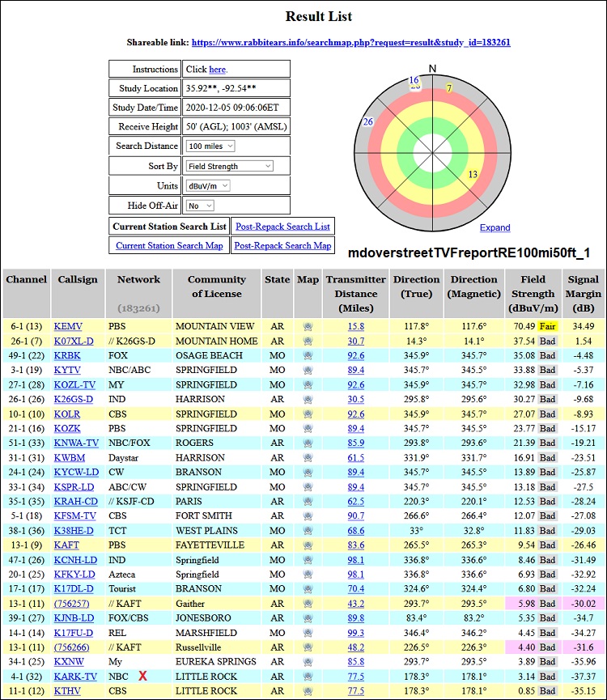Open the map icon for KRBK row

coord(308,356)
